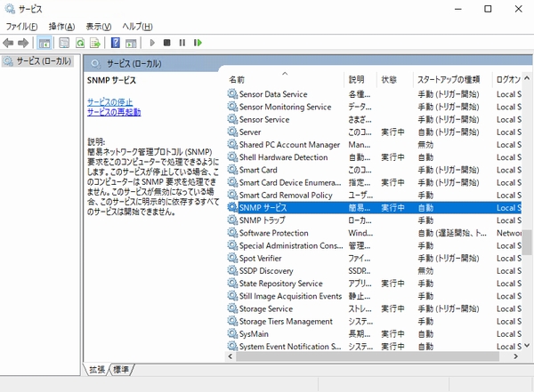This screenshot has height=392, width=534.
Task: Select System Event Notification S... row
Action: click(x=374, y=346)
